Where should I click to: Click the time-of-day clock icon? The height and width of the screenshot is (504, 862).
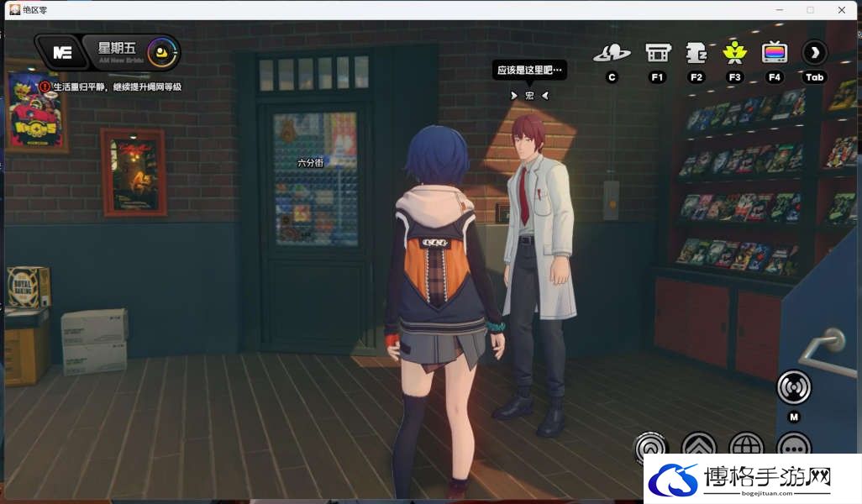(x=162, y=53)
